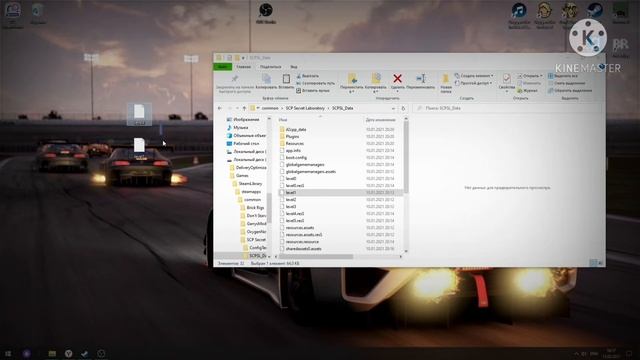Click Скопировать путь in ribbon

click(x=315, y=83)
